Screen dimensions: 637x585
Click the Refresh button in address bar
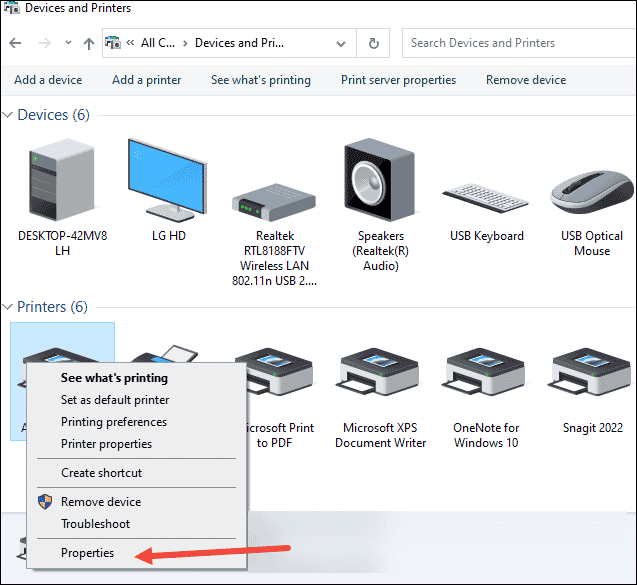[x=373, y=43]
